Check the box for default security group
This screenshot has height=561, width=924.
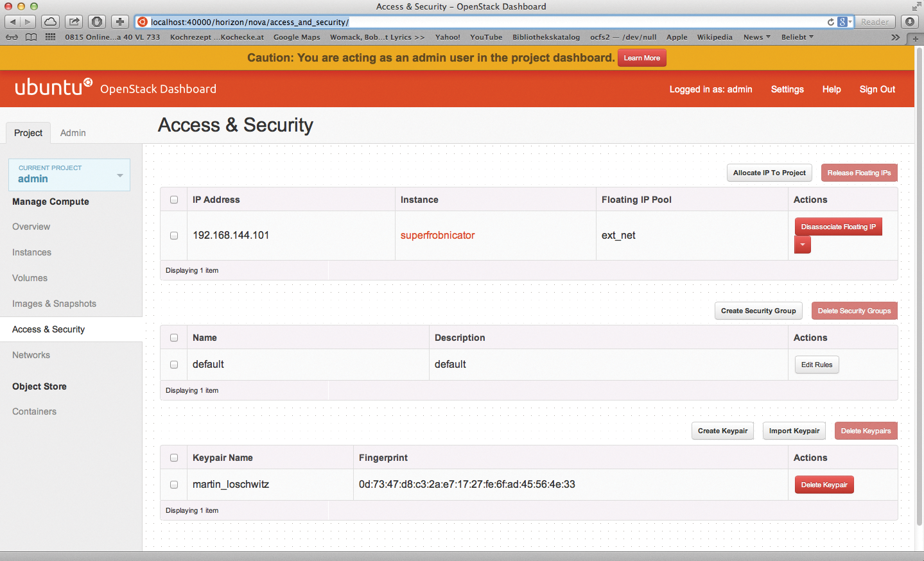tap(174, 365)
